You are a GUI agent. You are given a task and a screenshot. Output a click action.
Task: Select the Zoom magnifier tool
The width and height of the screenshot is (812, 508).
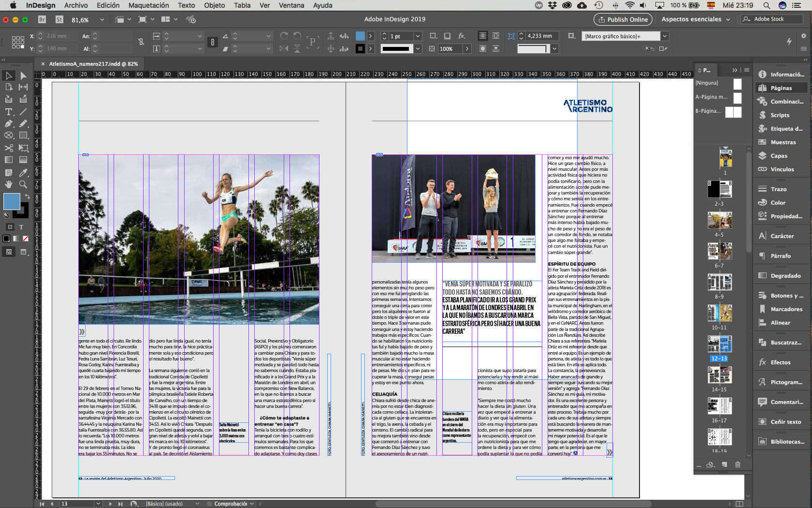(23, 184)
